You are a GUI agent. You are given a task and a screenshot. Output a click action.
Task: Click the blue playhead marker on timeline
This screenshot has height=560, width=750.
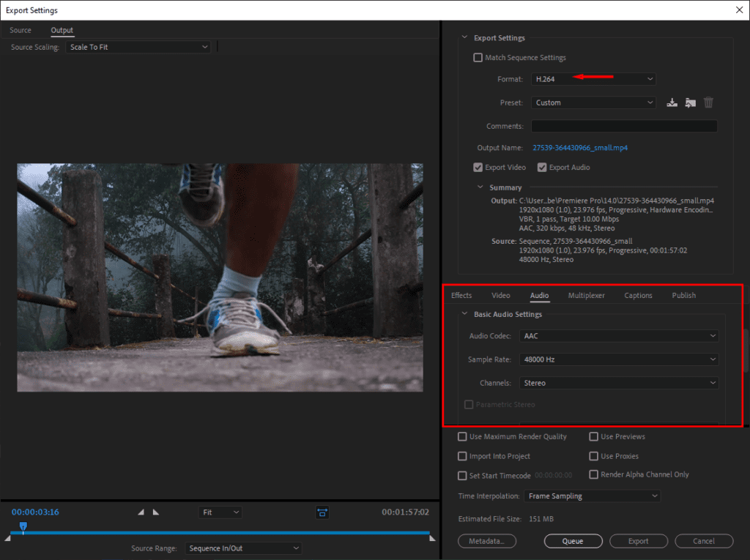coord(23,526)
